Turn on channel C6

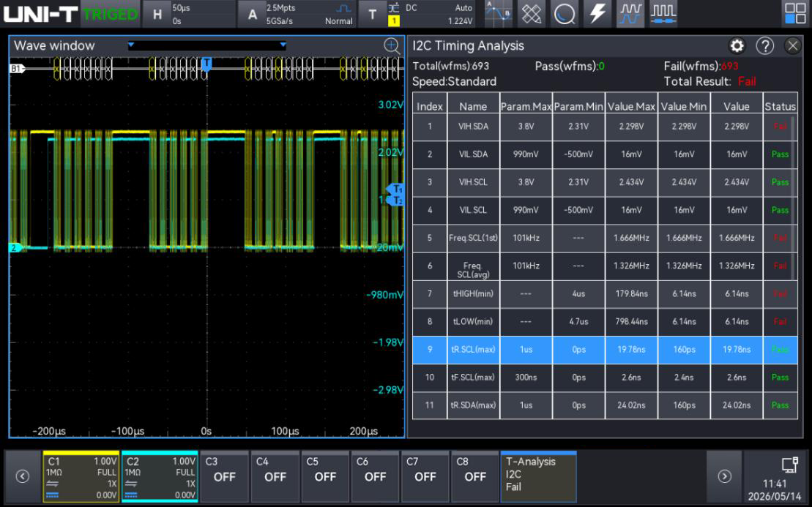click(375, 476)
